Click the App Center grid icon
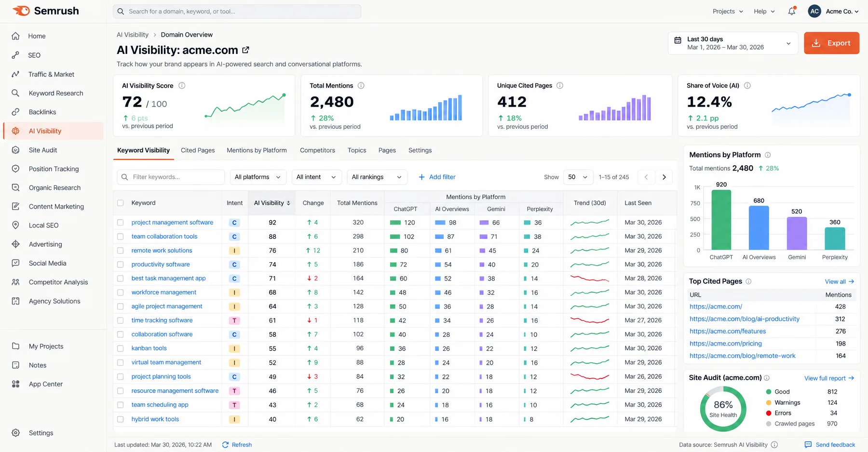Screen dimensions: 868x452 tap(15, 384)
